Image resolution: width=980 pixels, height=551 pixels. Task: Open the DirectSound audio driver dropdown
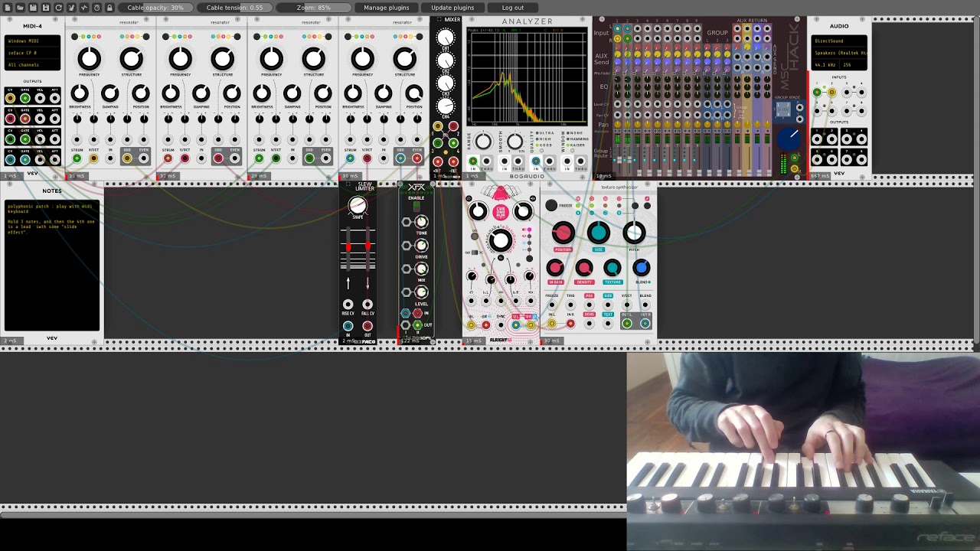[x=840, y=41]
